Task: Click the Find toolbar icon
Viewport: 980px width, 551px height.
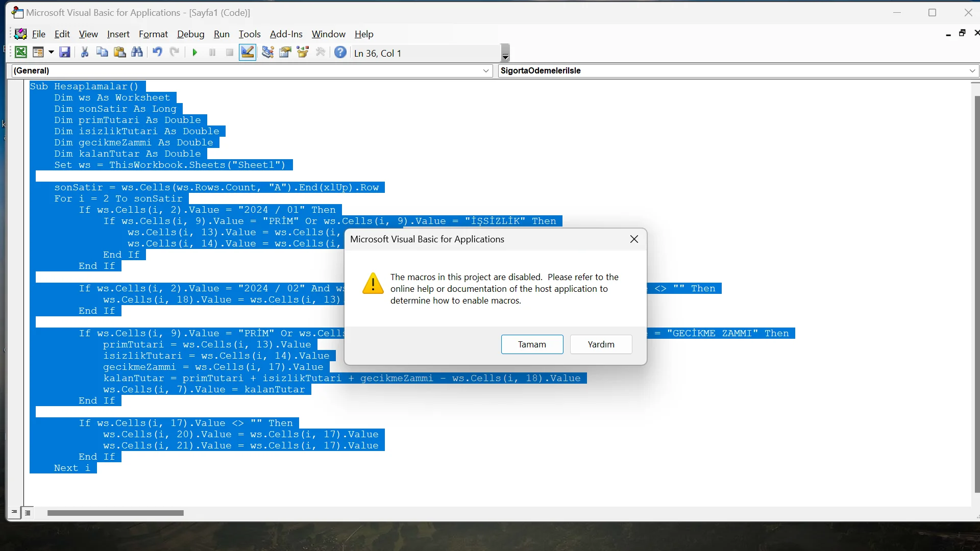Action: click(x=137, y=53)
